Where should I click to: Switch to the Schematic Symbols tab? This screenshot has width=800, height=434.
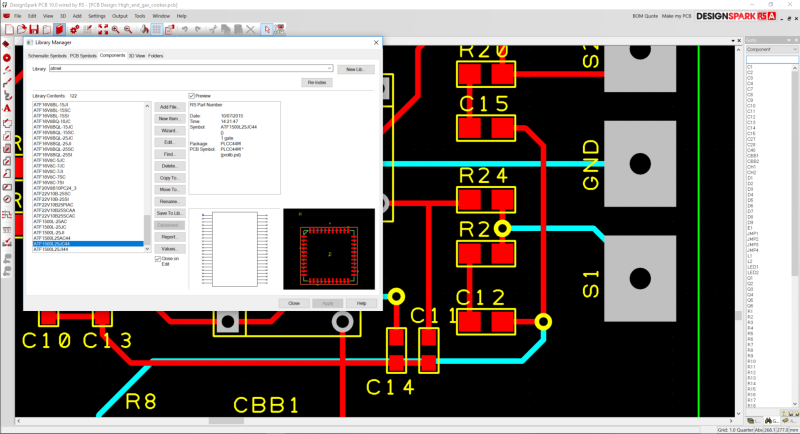click(x=47, y=56)
